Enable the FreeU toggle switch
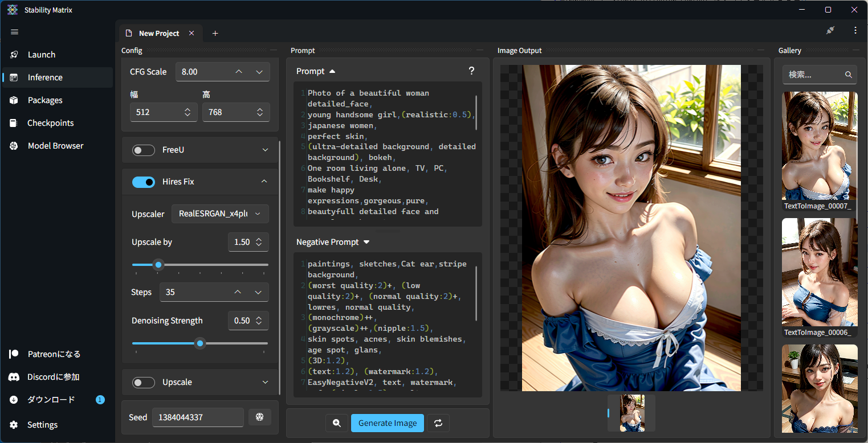 click(144, 150)
